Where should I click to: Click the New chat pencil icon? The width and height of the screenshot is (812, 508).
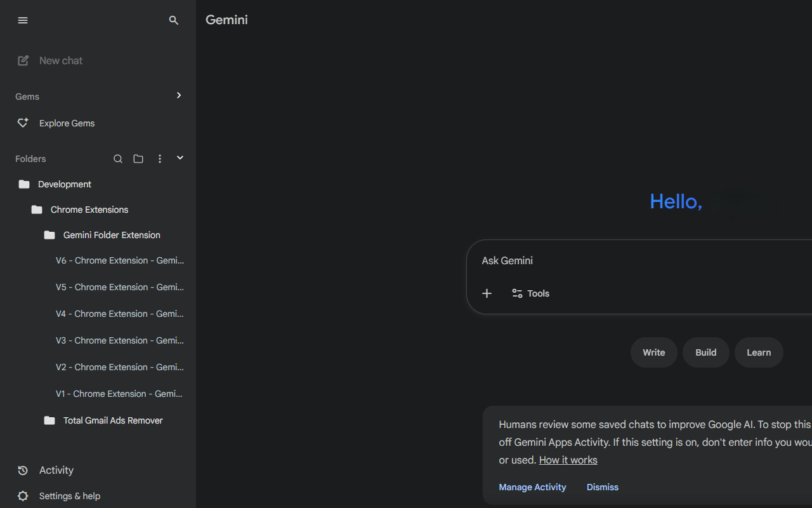pyautogui.click(x=23, y=60)
